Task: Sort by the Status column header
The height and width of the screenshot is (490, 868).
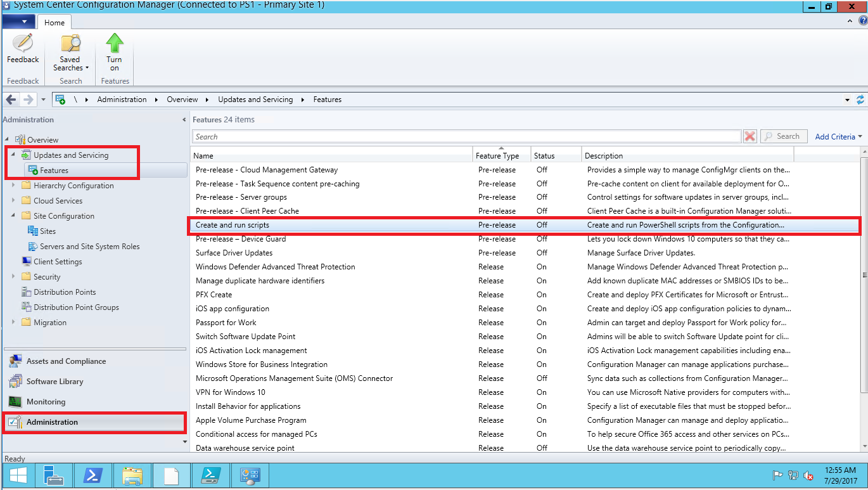Action: point(556,155)
